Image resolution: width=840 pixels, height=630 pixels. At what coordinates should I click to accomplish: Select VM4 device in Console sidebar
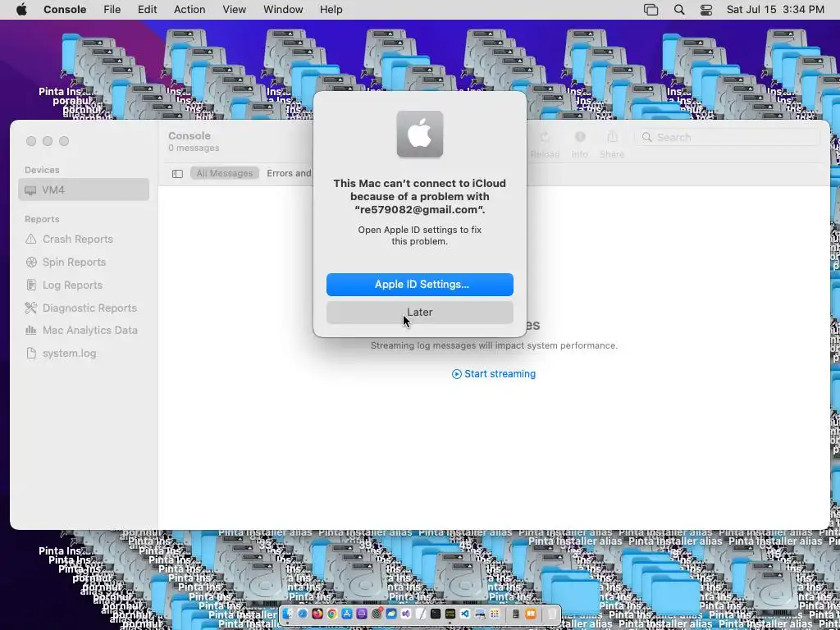pos(84,189)
